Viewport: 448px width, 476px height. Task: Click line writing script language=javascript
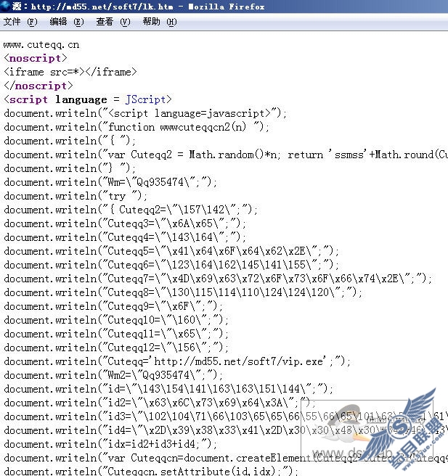pyautogui.click(x=145, y=113)
